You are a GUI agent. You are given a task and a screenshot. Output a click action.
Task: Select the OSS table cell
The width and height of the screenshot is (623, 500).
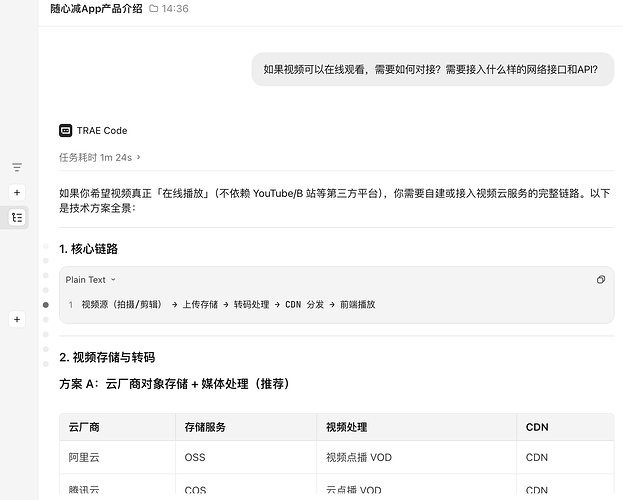click(246, 457)
